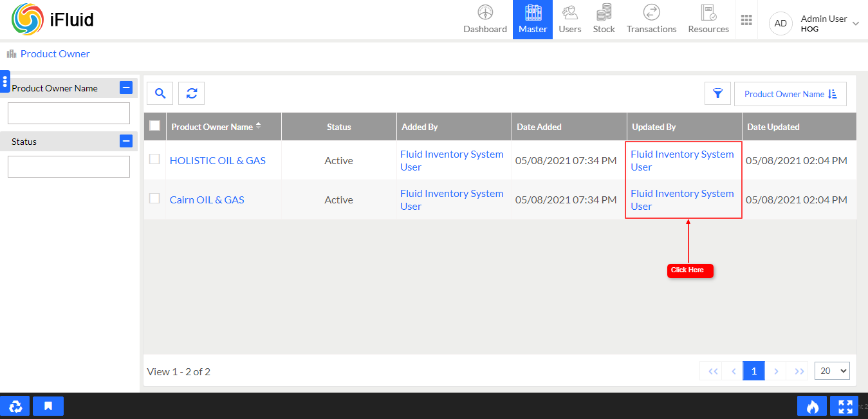The height and width of the screenshot is (419, 868).
Task: Click the fullscreen expand icon
Action: click(x=845, y=406)
